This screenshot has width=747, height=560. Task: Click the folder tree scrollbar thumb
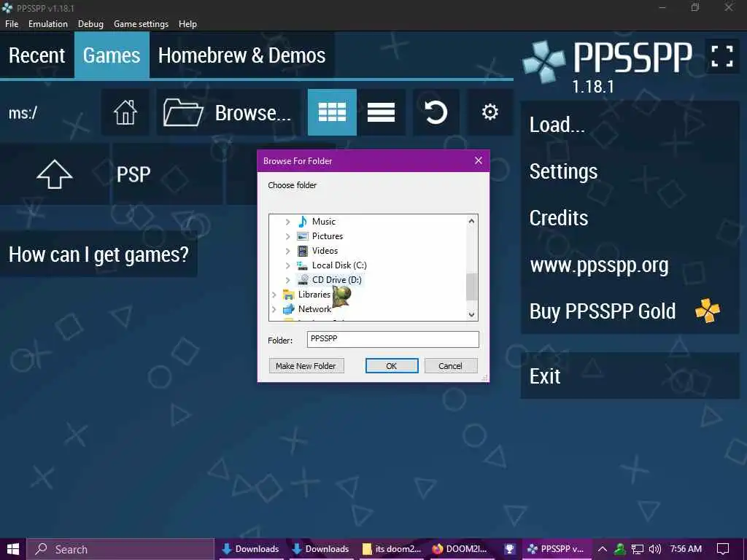(x=471, y=287)
